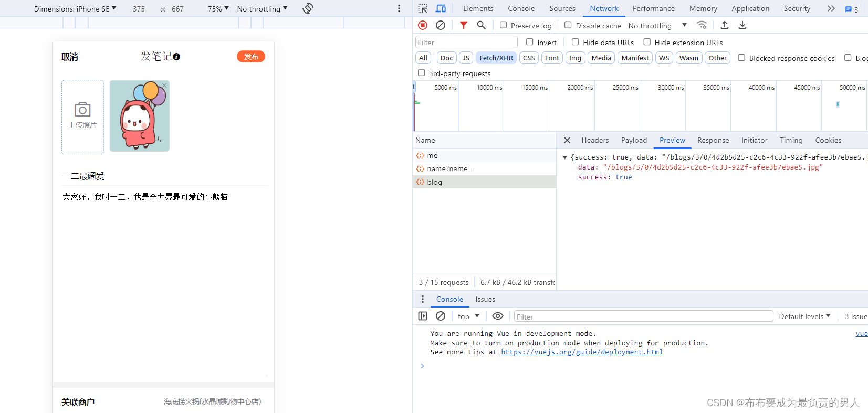Image resolution: width=868 pixels, height=413 pixels.
Task: Click the network Filter input field
Action: click(466, 43)
